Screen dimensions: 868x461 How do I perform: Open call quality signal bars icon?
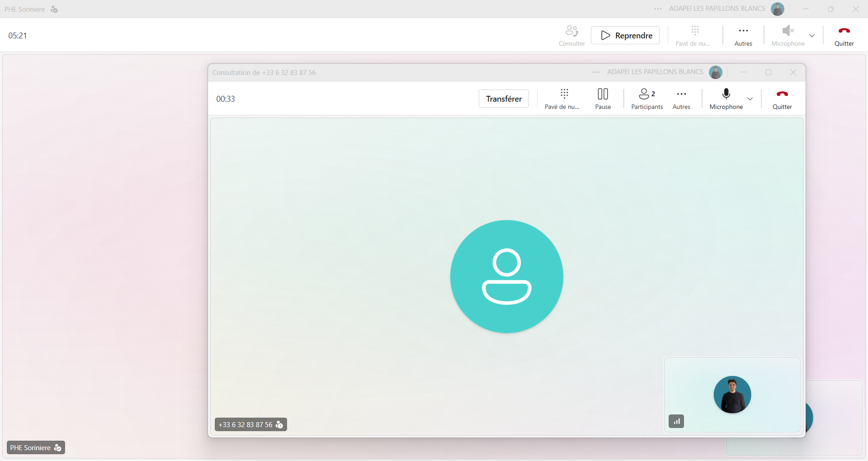(676, 421)
